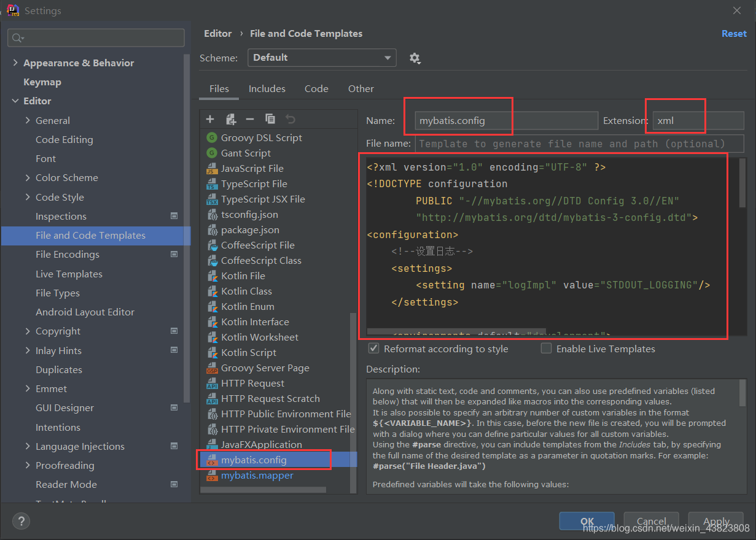The width and height of the screenshot is (756, 540).
Task: Click the Create Template plus icon
Action: [210, 119]
